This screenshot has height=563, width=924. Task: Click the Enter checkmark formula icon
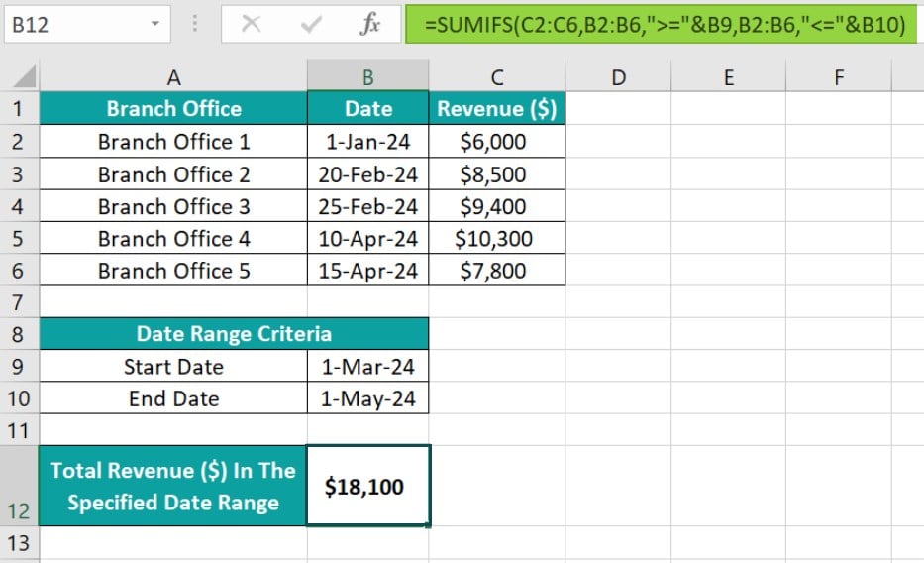pos(311,24)
